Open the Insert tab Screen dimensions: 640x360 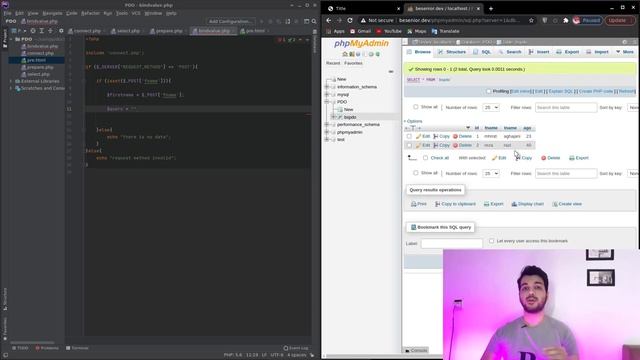point(539,52)
